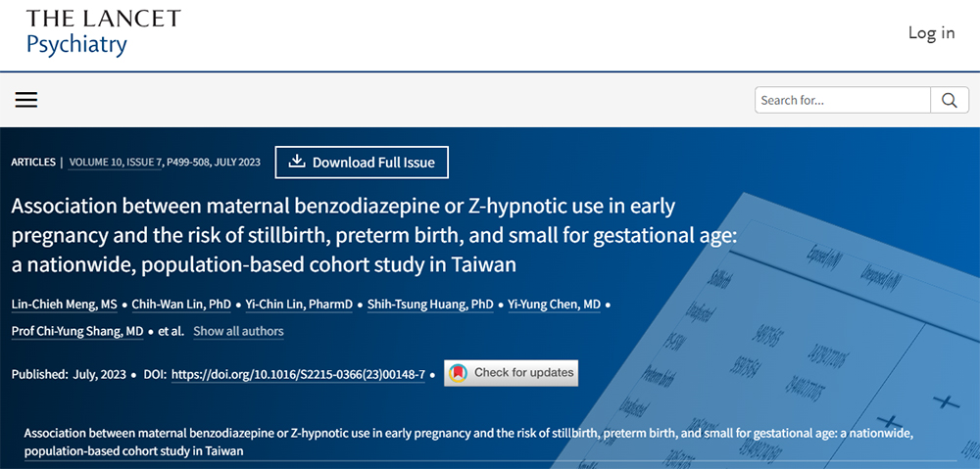The image size is (980, 469).
Task: Click the Articles section label
Action: [33, 163]
